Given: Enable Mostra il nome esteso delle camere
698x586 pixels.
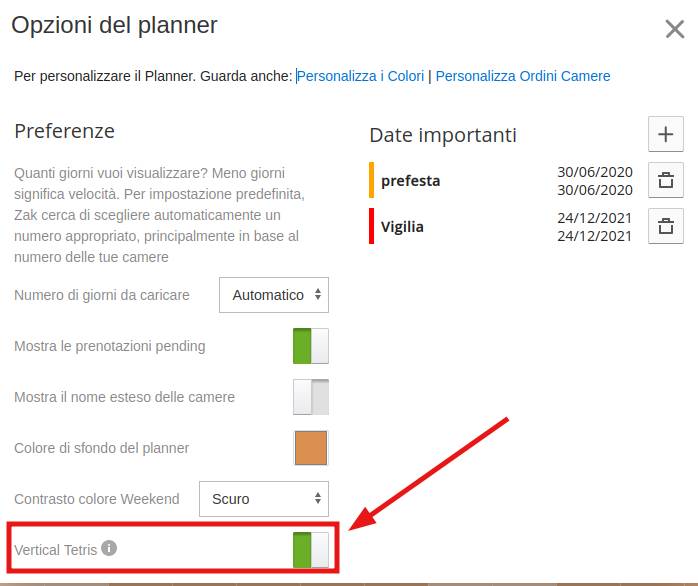Looking at the screenshot, I should [x=310, y=397].
